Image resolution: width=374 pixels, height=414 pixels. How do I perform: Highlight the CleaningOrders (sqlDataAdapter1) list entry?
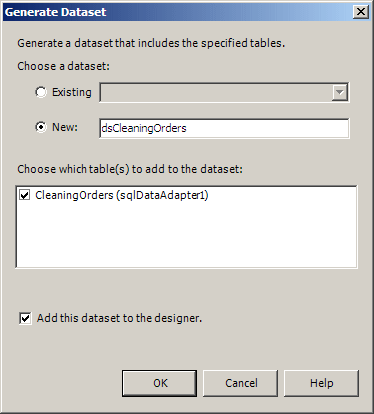[122, 195]
